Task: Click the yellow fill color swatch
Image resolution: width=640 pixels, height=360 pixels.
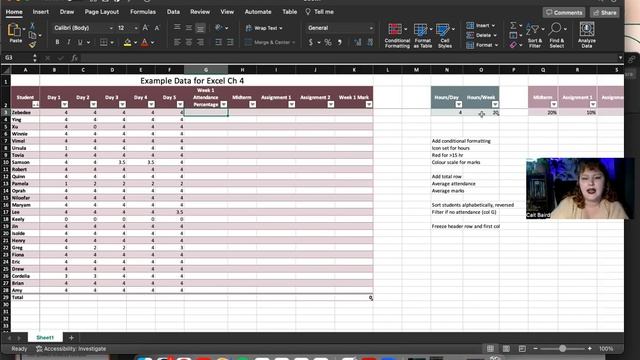Action: pos(127,42)
